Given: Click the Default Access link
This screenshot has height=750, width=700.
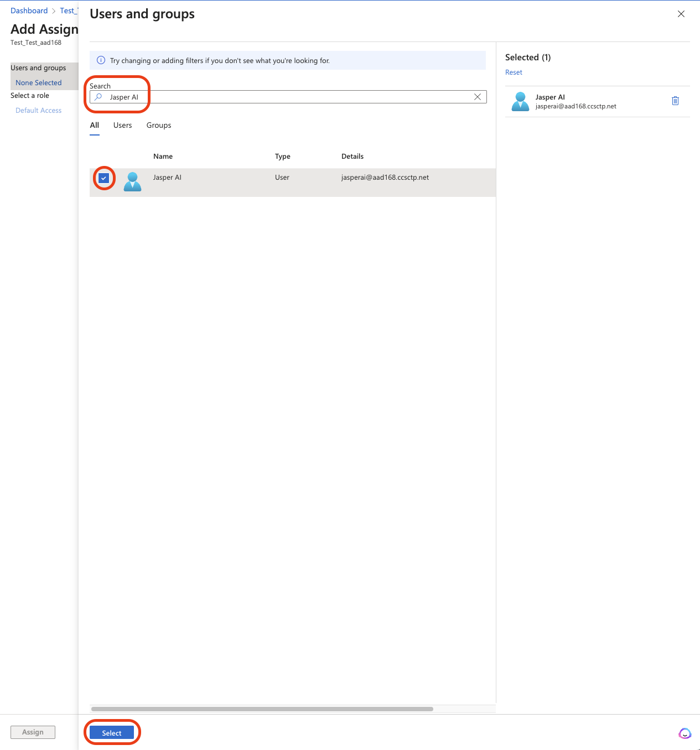Looking at the screenshot, I should coord(39,111).
